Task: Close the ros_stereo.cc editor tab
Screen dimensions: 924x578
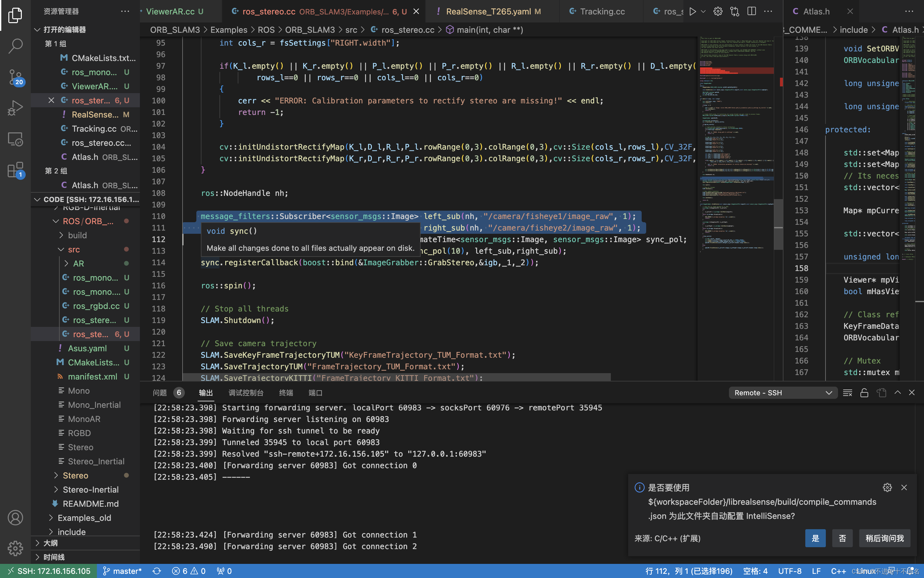Action: 416,12
